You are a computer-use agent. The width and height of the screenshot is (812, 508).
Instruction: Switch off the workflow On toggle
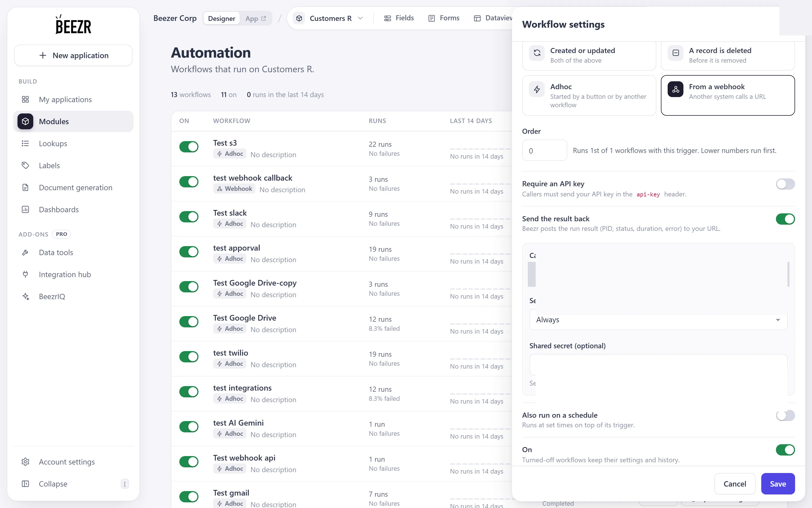[x=785, y=450]
